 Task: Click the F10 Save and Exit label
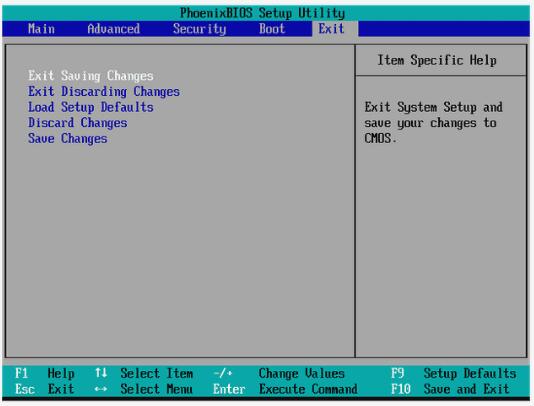[x=450, y=389]
